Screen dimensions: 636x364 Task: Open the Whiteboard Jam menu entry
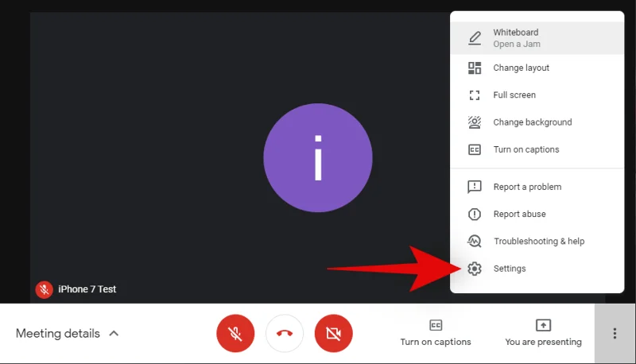(x=537, y=38)
